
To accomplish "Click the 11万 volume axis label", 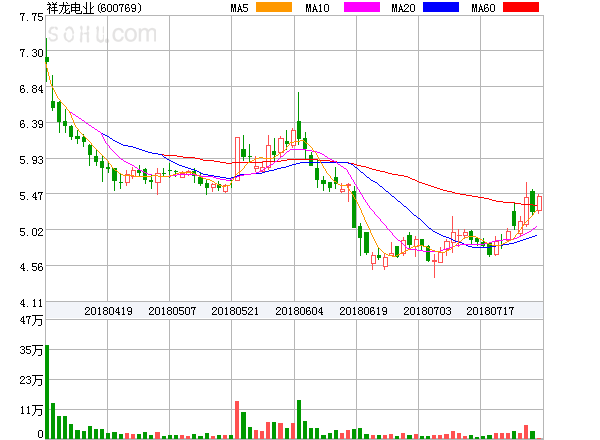I will point(31,410).
